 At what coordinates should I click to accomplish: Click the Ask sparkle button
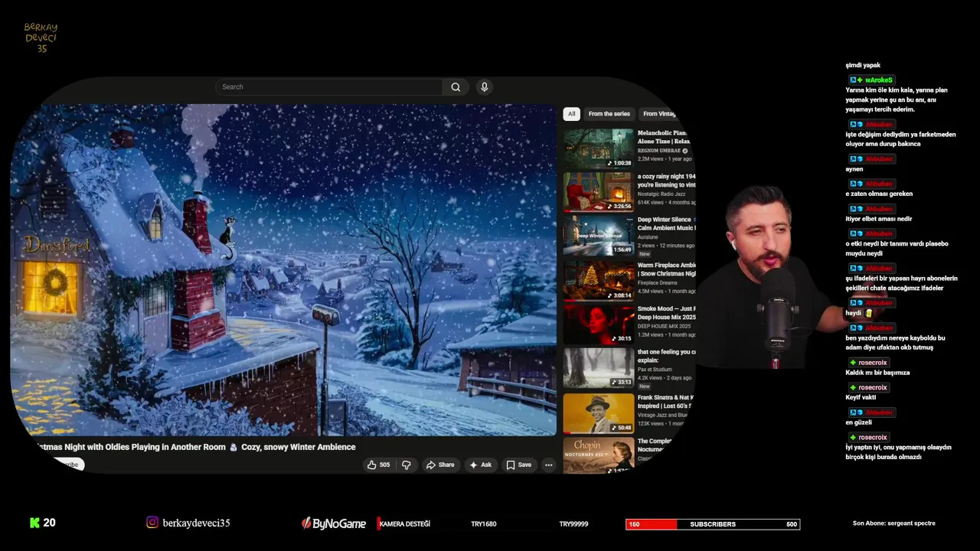(481, 465)
